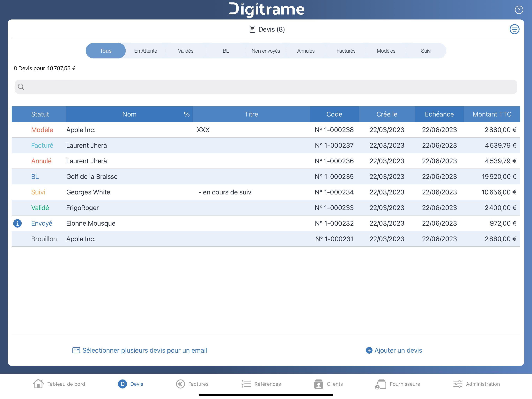
Task: Click the info icon beside Envoyé
Action: pos(17,223)
